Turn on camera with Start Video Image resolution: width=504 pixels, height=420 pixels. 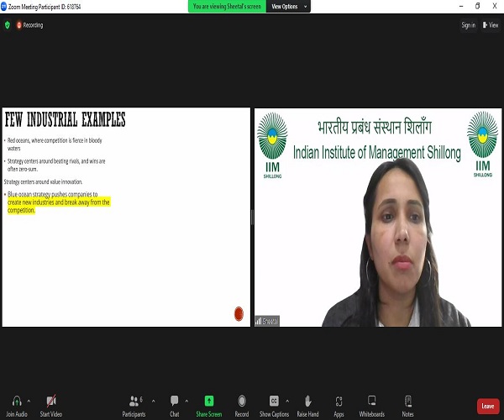(51, 406)
